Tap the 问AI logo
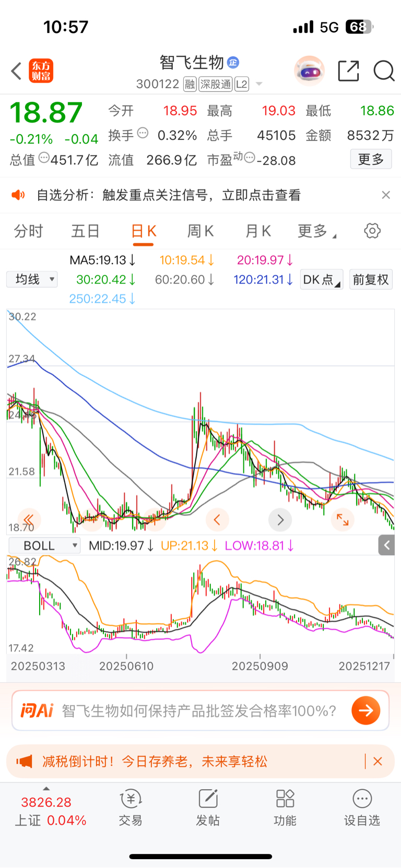401x868 pixels. coord(37,710)
